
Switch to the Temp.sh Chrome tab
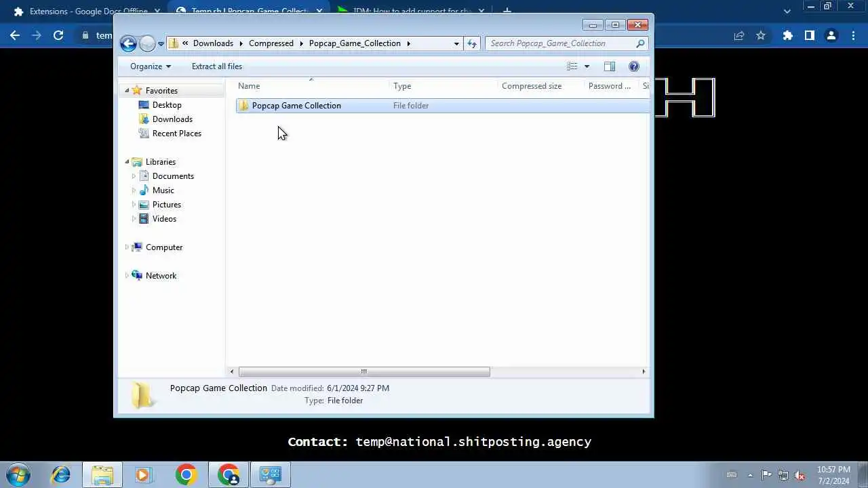[250, 12]
